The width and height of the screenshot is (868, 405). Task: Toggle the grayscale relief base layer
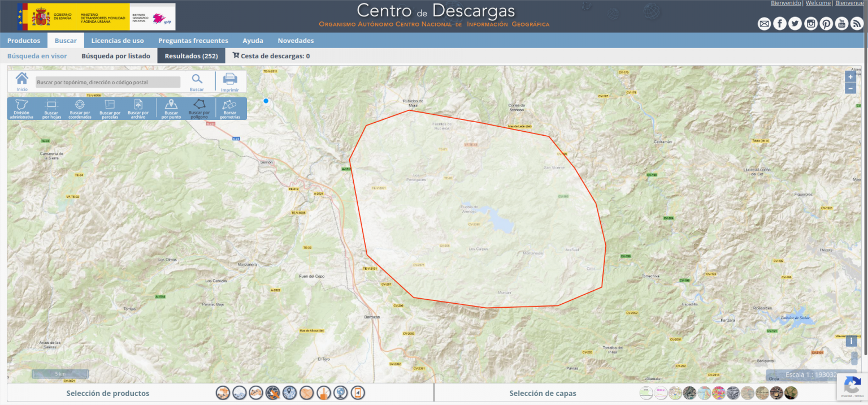732,392
